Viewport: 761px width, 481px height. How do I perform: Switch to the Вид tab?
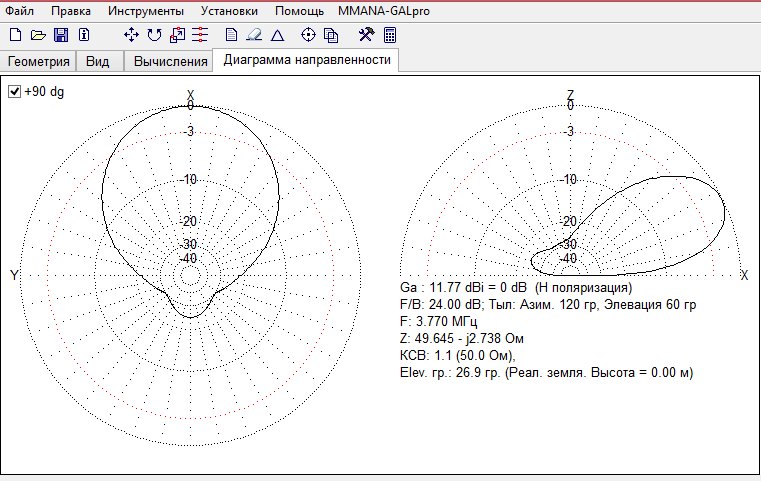98,61
